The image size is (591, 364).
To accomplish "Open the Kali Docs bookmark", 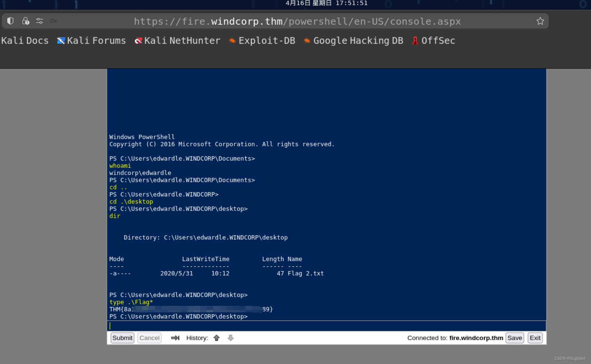I will pyautogui.click(x=25, y=41).
